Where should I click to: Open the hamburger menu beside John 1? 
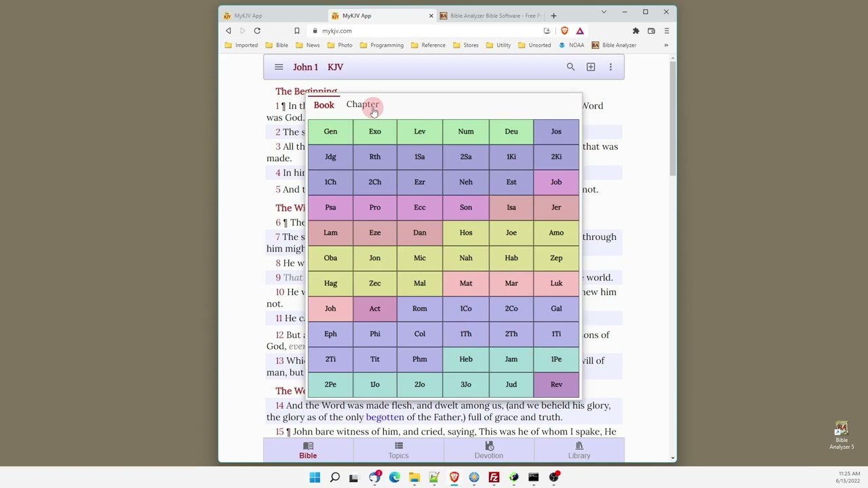(x=279, y=67)
